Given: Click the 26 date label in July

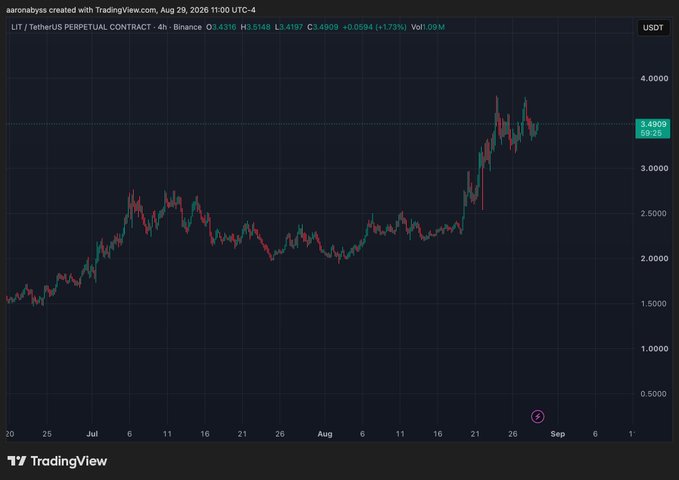Looking at the screenshot, I should (280, 434).
